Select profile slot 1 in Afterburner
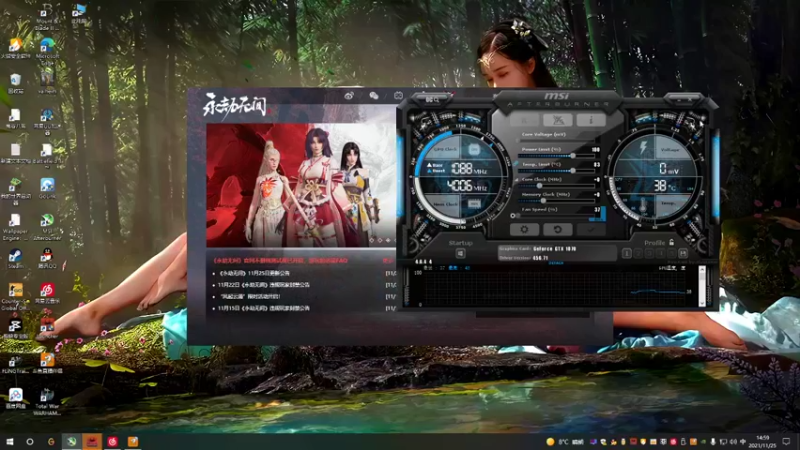 (x=627, y=253)
